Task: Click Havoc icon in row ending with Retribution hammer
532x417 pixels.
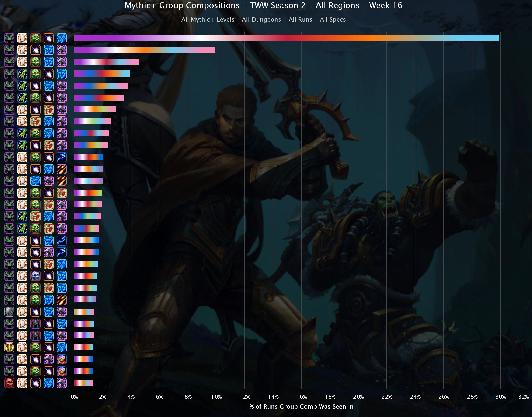Action: [x=36, y=335]
